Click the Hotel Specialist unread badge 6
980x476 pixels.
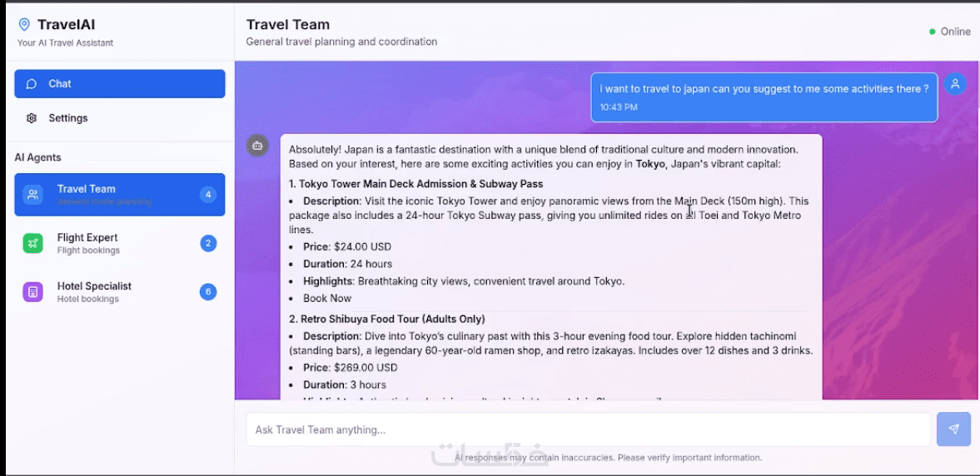[x=208, y=292]
